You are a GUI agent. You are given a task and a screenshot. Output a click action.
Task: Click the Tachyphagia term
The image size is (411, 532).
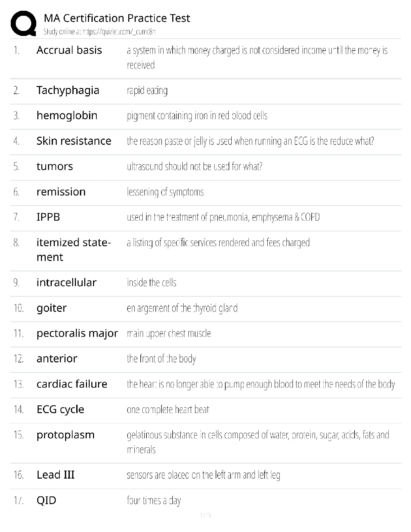tap(68, 90)
